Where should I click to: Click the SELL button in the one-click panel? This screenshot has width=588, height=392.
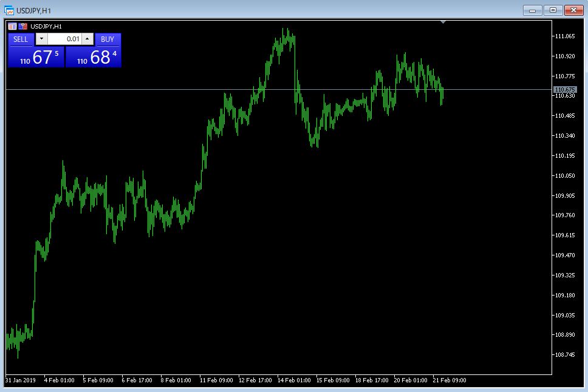click(x=21, y=39)
